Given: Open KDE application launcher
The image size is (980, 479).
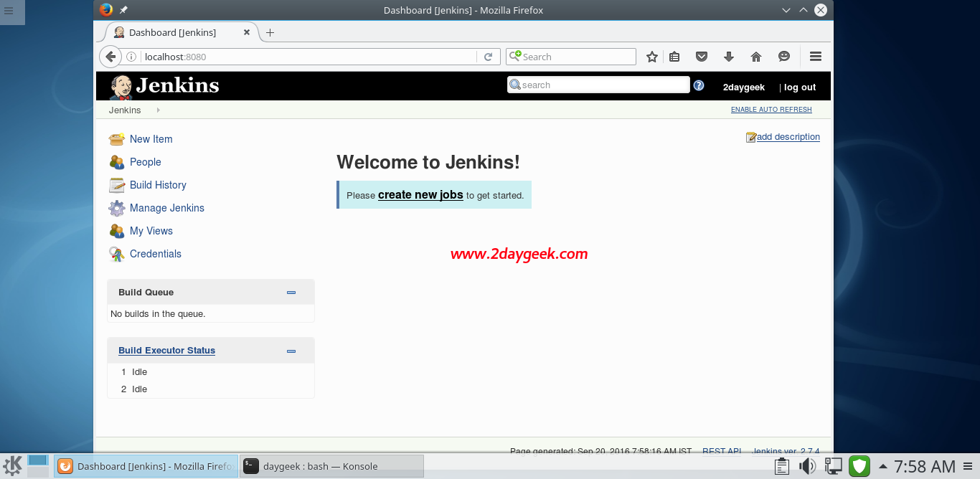Looking at the screenshot, I should coord(13,465).
